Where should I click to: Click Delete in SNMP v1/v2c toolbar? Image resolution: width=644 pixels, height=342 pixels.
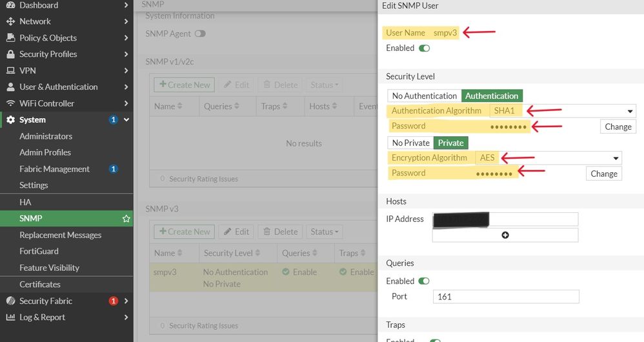tap(280, 85)
